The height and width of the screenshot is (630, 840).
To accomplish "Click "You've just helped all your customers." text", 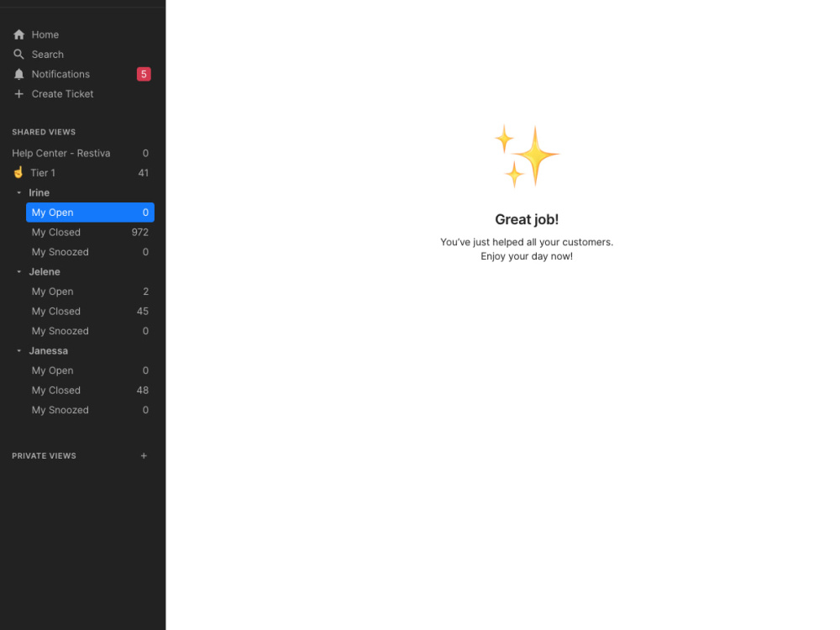I will pyautogui.click(x=527, y=242).
